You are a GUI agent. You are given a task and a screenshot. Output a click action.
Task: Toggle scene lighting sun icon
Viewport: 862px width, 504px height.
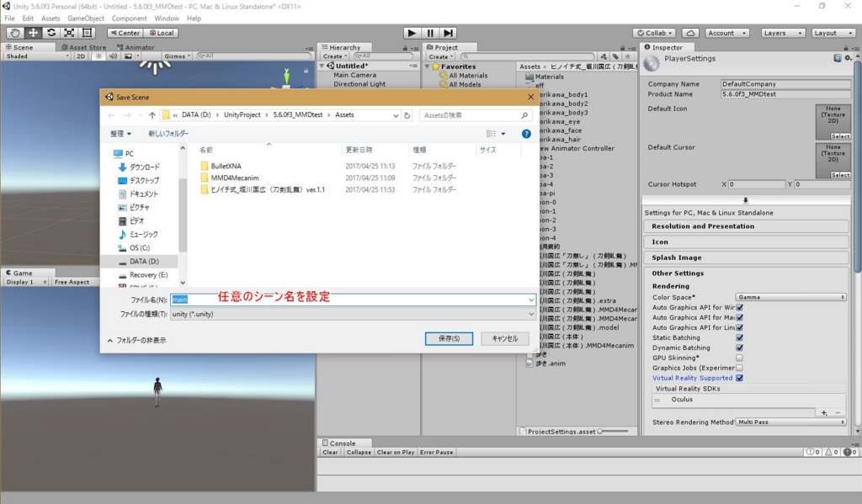[x=99, y=56]
